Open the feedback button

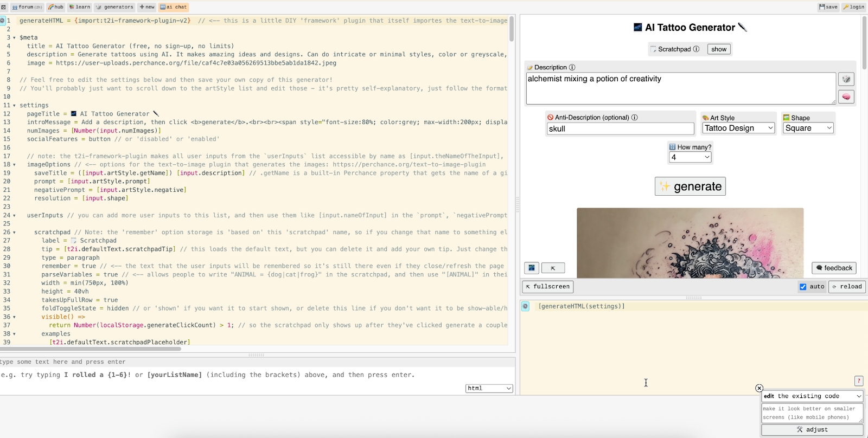(834, 268)
